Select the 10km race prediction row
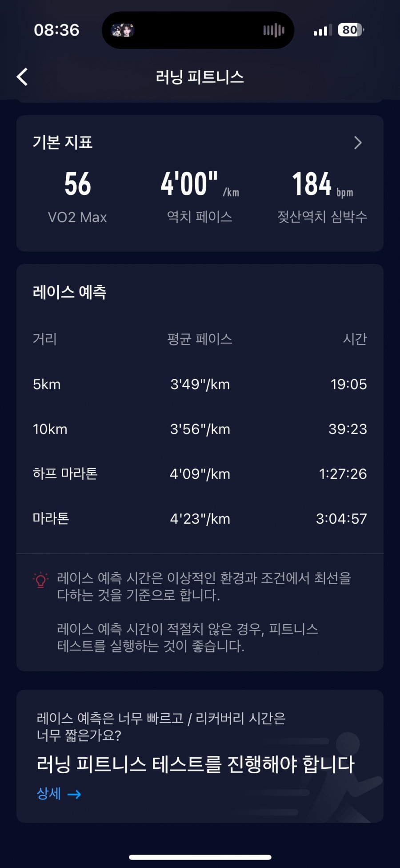 pyautogui.click(x=200, y=429)
